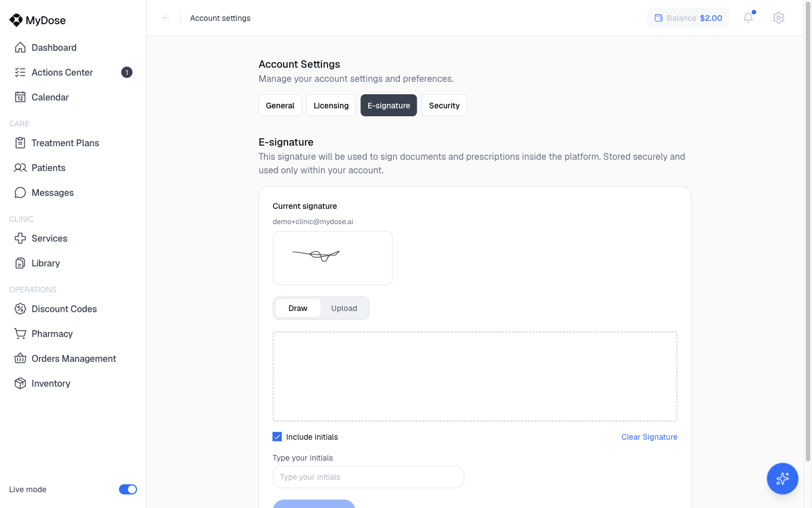The image size is (812, 508).
Task: Click the Discount Codes percent icon
Action: pos(20,309)
